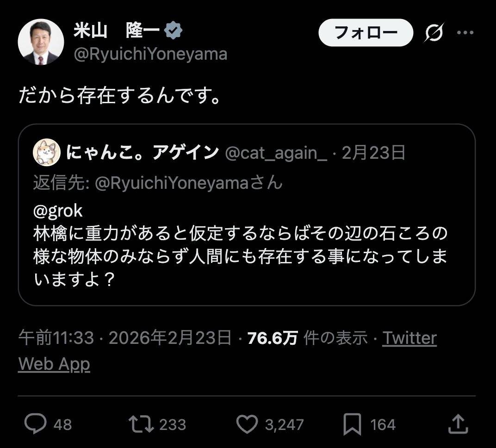Open 米山 隆一 profile picture
The height and width of the screenshot is (448, 496).
coord(41,42)
